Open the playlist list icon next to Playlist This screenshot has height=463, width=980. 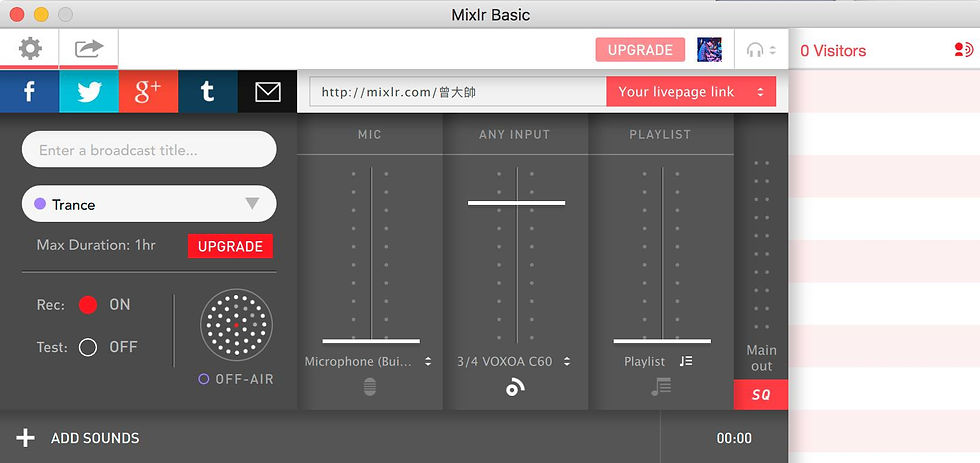point(686,361)
